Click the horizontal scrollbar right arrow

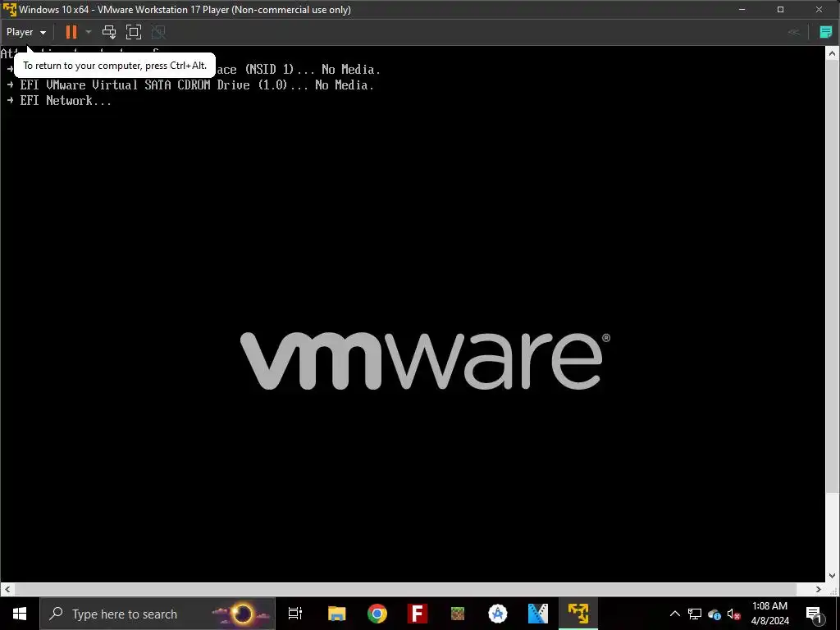(819, 589)
